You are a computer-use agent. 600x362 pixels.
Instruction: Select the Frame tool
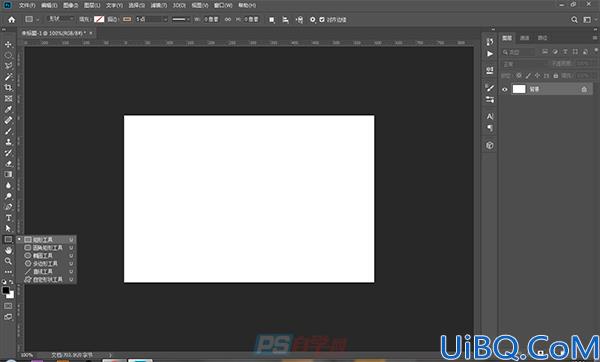(8, 98)
